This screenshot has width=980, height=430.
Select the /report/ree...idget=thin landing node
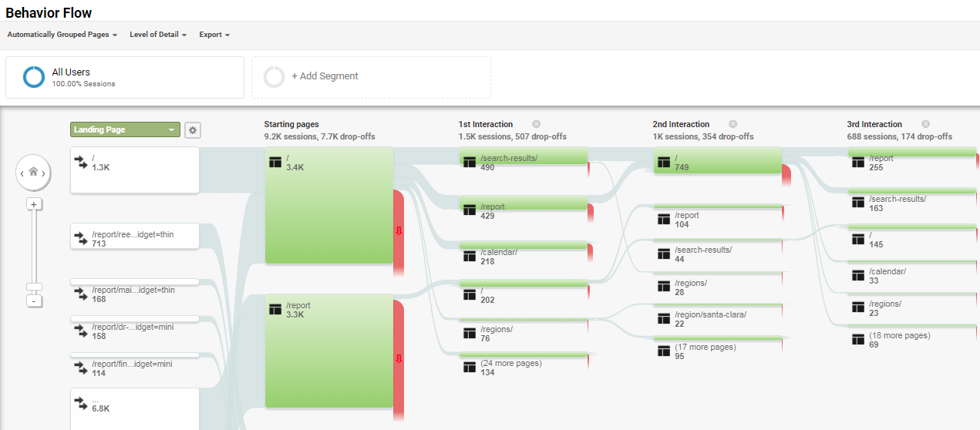(x=135, y=237)
